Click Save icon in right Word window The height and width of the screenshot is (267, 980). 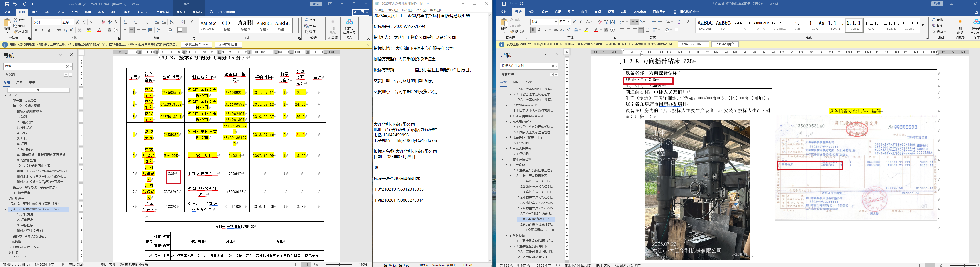click(504, 4)
